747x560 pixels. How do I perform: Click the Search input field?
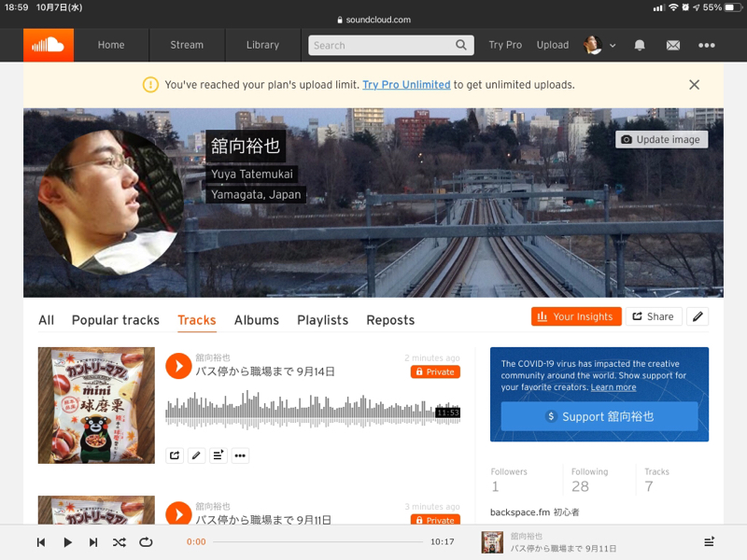click(383, 45)
